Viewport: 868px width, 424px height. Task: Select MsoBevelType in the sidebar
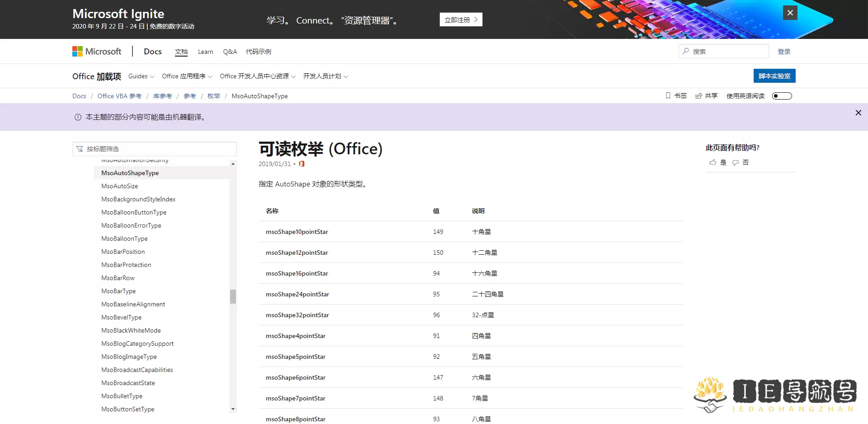pyautogui.click(x=122, y=317)
